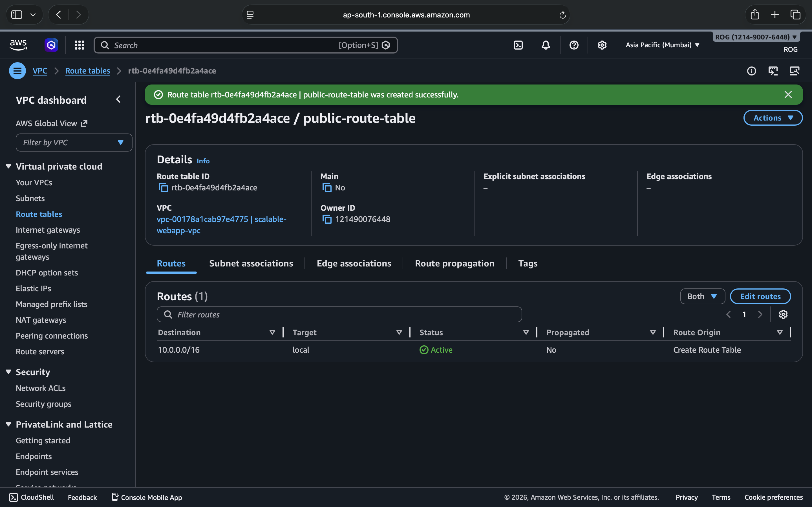The height and width of the screenshot is (507, 812).
Task: Collapse the Security sidebar section
Action: pyautogui.click(x=9, y=372)
